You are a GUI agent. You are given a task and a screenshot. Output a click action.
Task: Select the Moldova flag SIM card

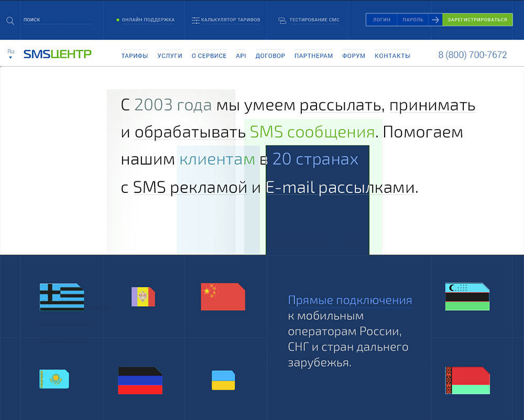[143, 297]
